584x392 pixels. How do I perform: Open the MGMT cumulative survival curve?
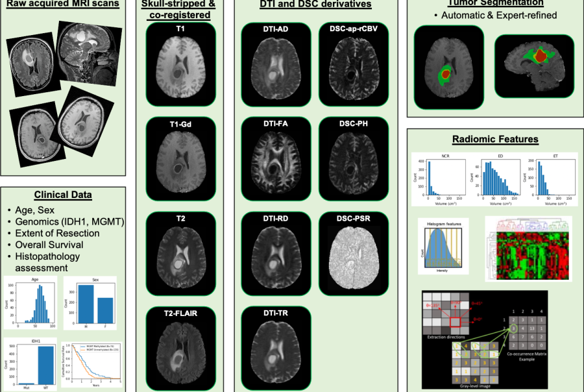(x=91, y=365)
